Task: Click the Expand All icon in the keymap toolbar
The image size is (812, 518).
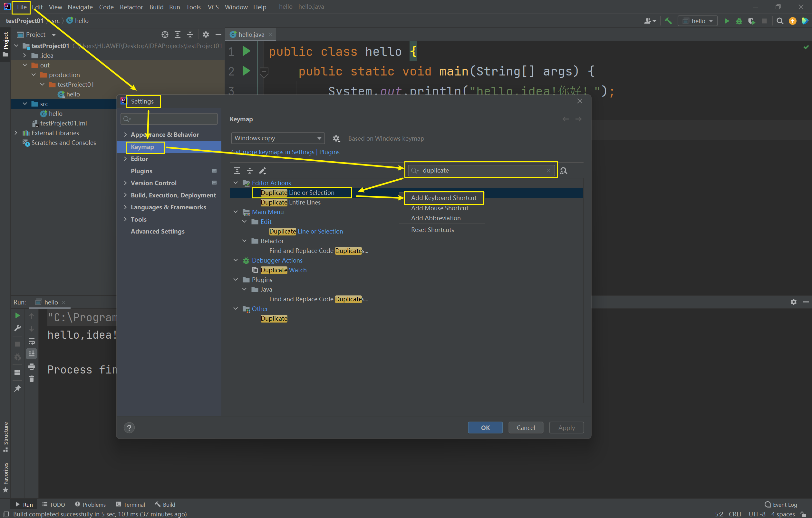Action: point(237,171)
